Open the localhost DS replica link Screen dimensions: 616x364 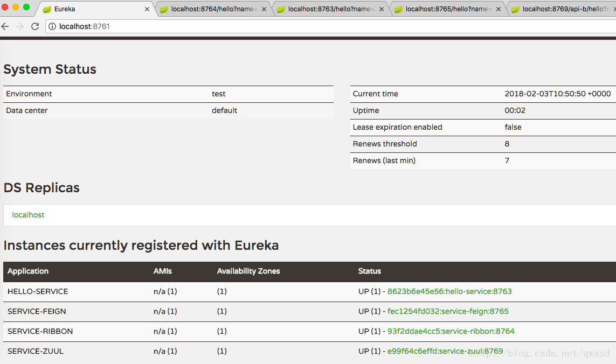pyautogui.click(x=28, y=215)
